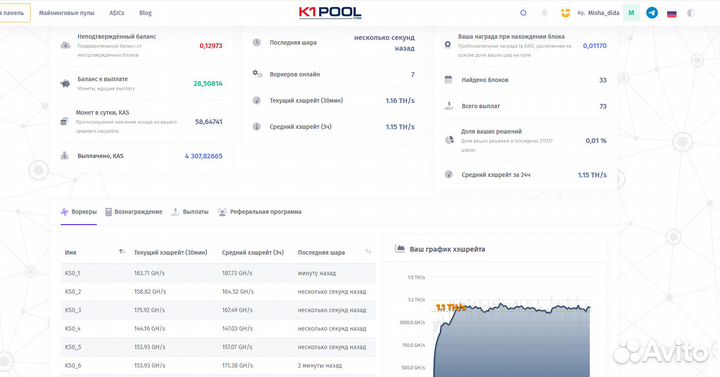The height and width of the screenshot is (377, 720).
Task: Click the hashrate graph 1.1 TH/s label
Action: [450, 308]
